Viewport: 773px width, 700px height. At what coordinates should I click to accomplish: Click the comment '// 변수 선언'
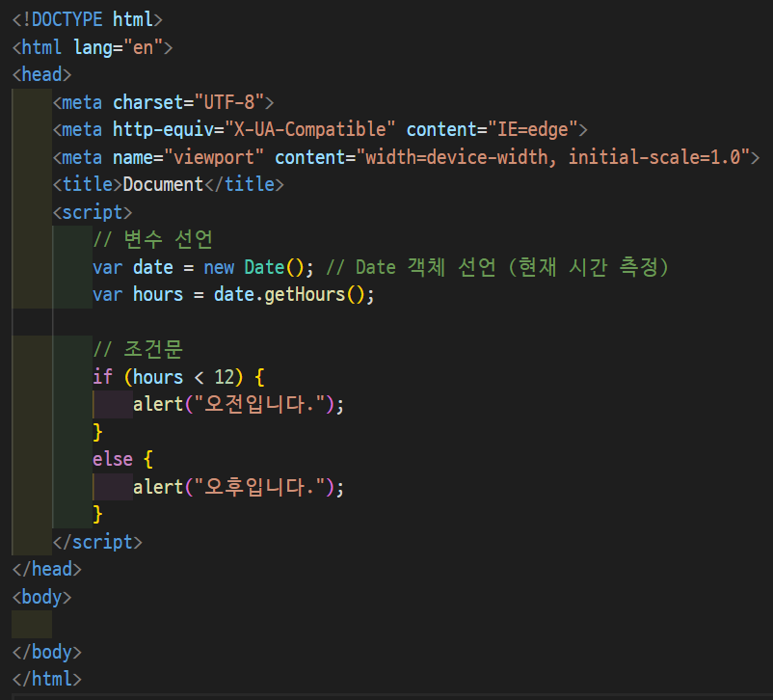(x=153, y=239)
